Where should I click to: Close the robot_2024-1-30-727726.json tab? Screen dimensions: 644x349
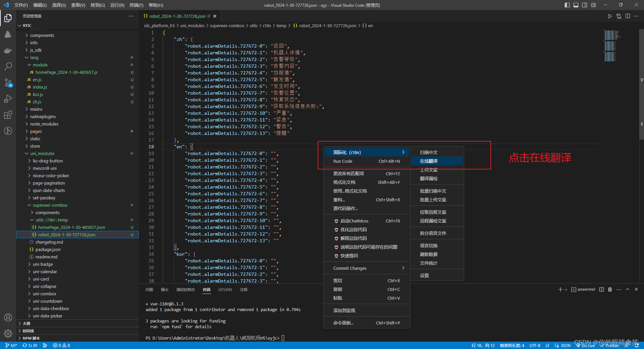click(215, 16)
